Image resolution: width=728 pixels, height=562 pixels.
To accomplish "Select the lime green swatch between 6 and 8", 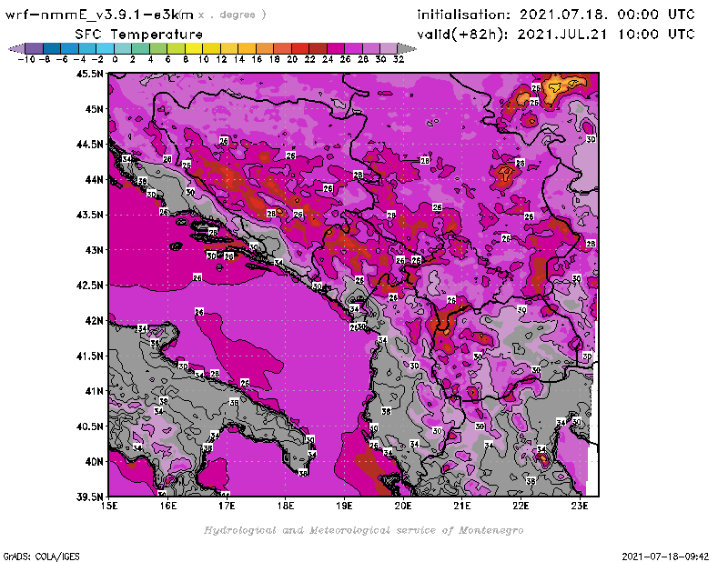I will (176, 48).
